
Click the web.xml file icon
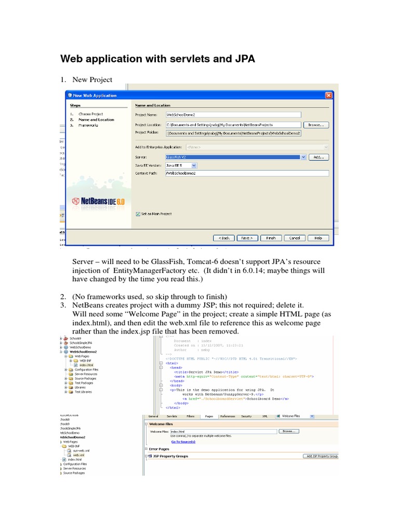coord(69,455)
